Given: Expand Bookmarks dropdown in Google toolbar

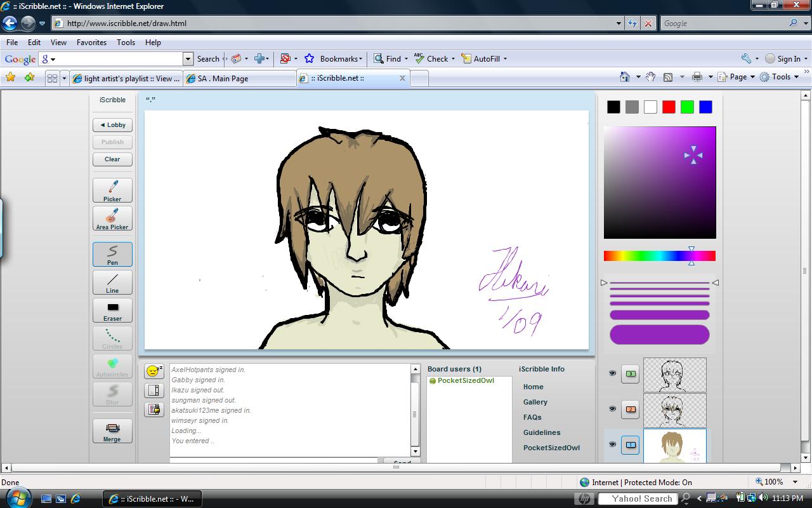Looking at the screenshot, I should (x=361, y=59).
